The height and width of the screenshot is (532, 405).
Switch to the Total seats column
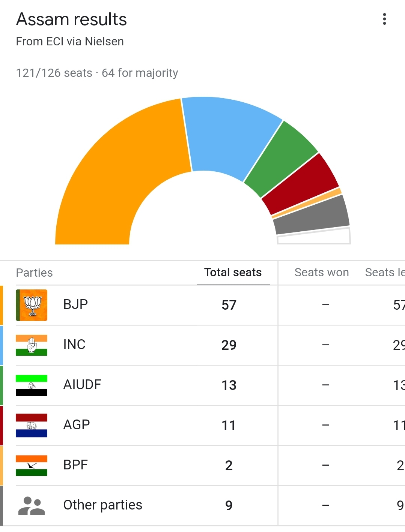coord(232,273)
